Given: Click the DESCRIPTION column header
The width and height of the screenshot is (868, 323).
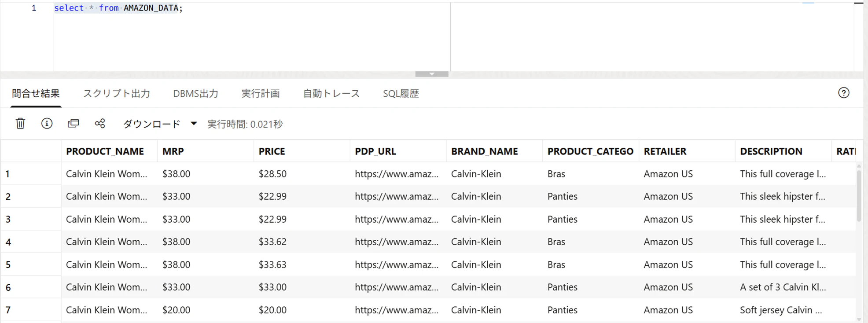Looking at the screenshot, I should click(783, 151).
